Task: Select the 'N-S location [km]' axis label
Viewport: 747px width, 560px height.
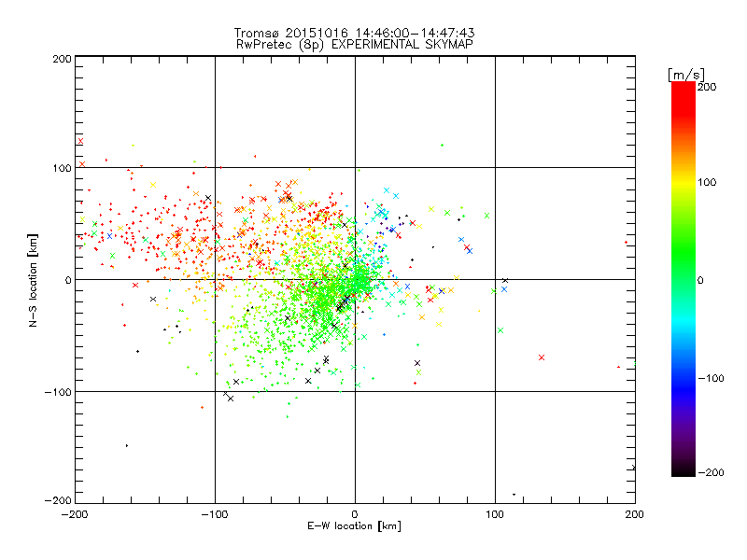Action: (x=33, y=280)
